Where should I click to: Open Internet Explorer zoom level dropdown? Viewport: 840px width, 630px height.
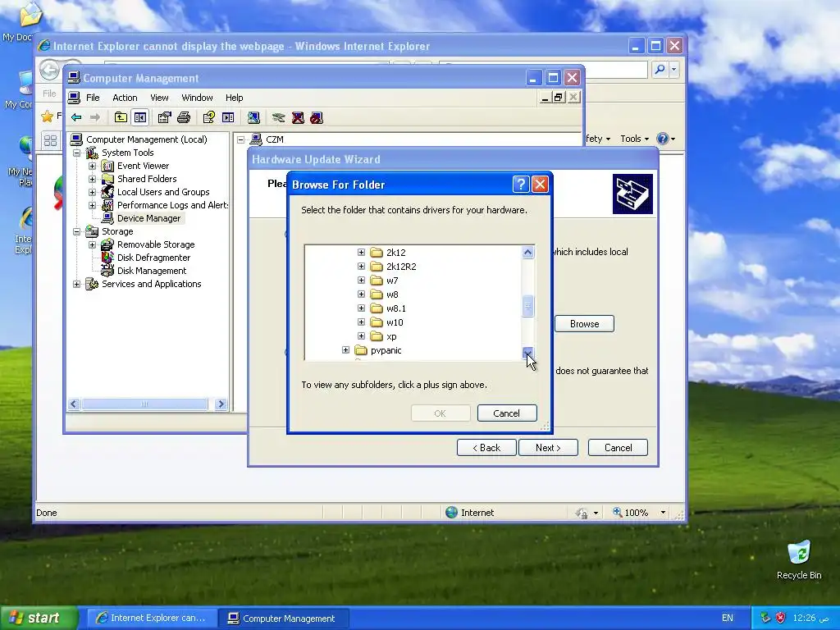coord(663,513)
